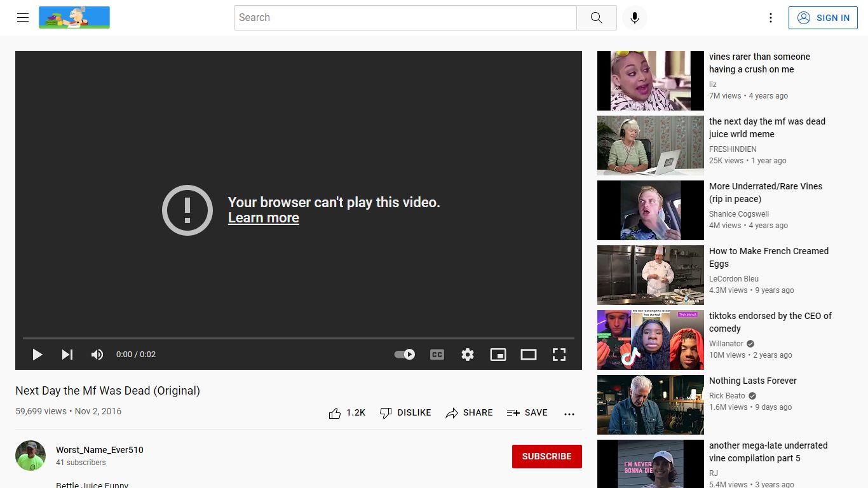Open the Learn more link
Screen dimensions: 868x488
point(264,218)
